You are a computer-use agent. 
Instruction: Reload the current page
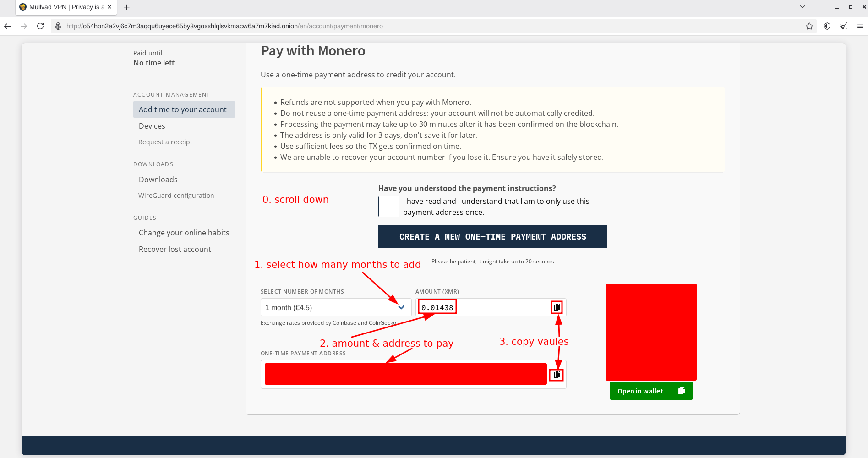click(40, 26)
